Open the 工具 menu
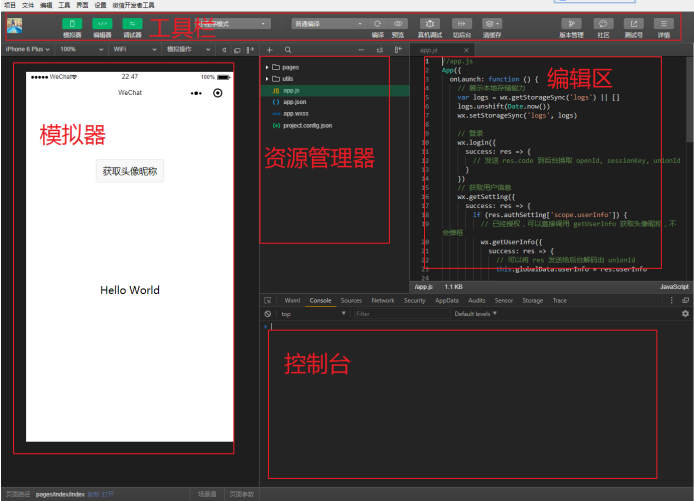This screenshot has height=501, width=694. point(64,5)
